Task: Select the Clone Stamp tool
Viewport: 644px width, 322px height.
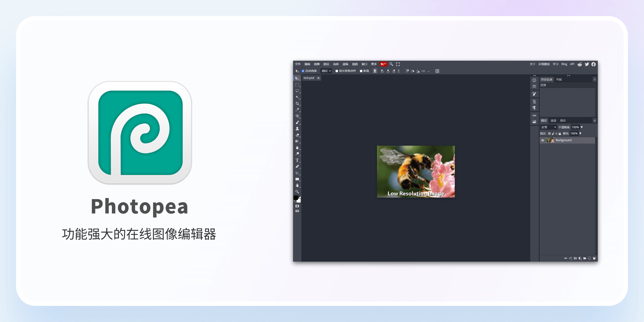Action: tap(297, 129)
